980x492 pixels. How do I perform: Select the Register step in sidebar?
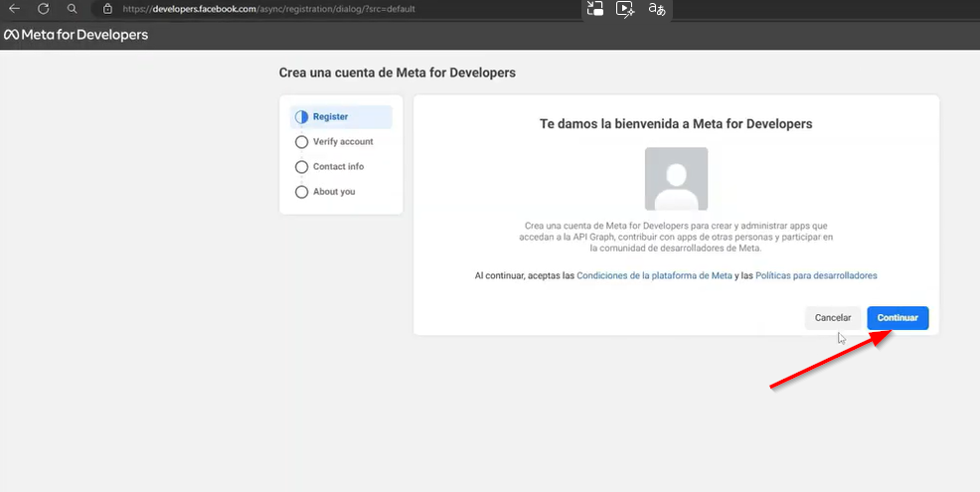click(341, 117)
